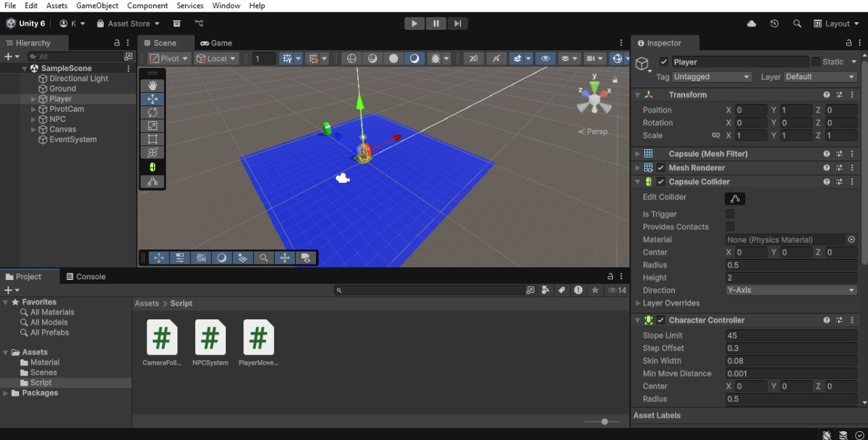Image resolution: width=868 pixels, height=440 pixels.
Task: Toggle Mesh Renderer enabled checkbox
Action: (x=661, y=168)
